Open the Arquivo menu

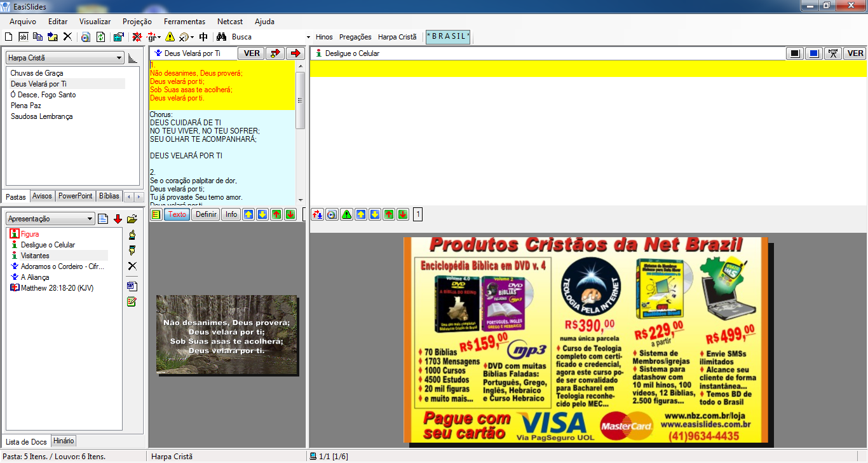click(x=23, y=21)
